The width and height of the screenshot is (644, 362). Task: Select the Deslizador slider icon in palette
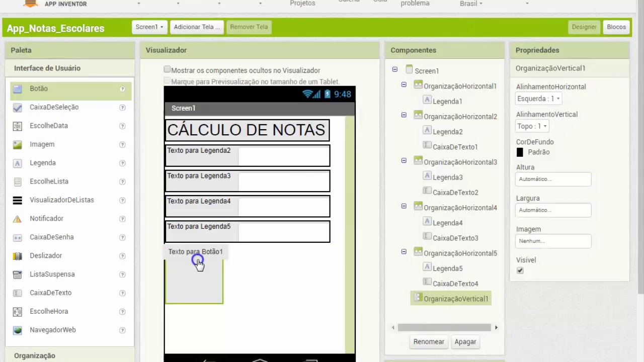(18, 256)
